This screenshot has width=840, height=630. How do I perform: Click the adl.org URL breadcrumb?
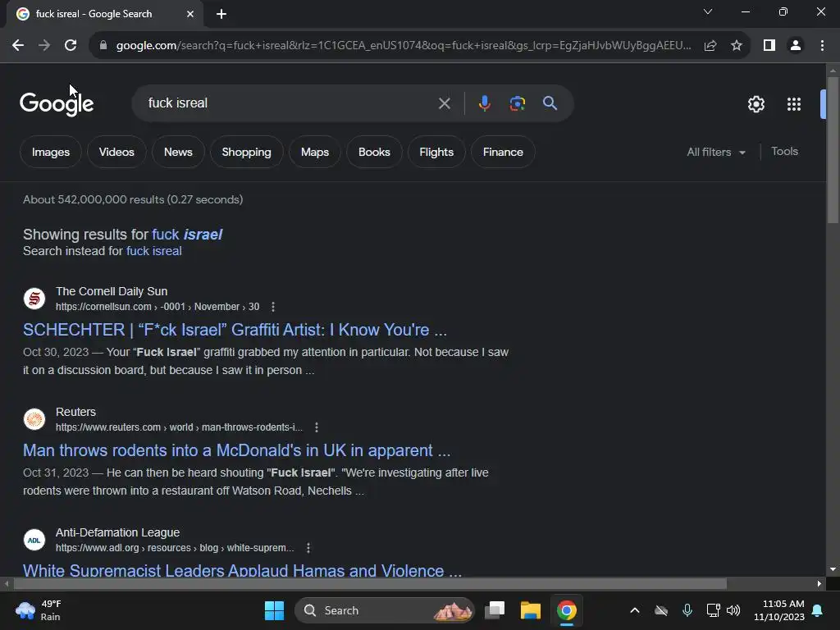(x=175, y=548)
